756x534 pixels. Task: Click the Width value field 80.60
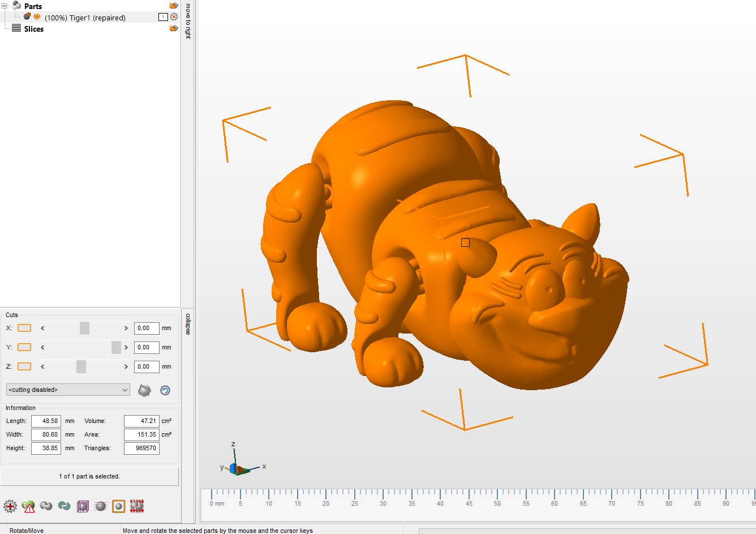(x=46, y=434)
